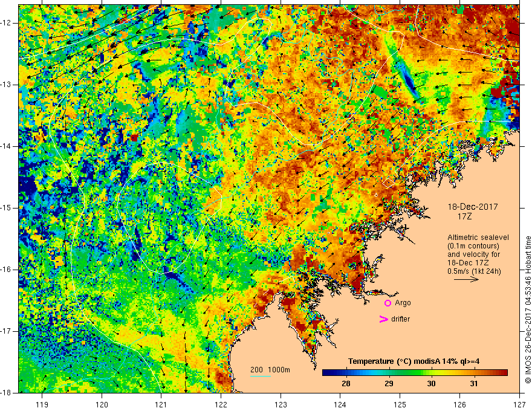Screen dimensions: 532x411
Task: Click longitude label 125 on x-axis
Action: [400, 404]
